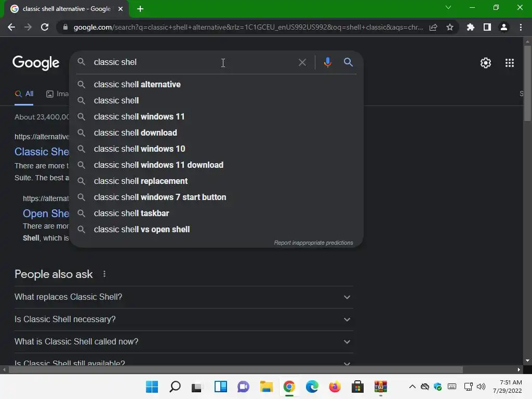
Task: Open Google quick settings gear
Action: click(486, 63)
